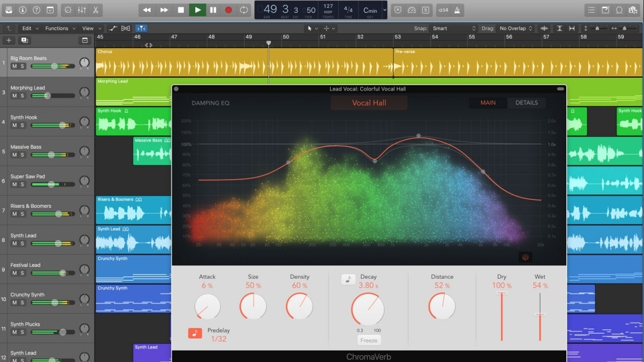Open the Loop Browser icon

[x=619, y=10]
